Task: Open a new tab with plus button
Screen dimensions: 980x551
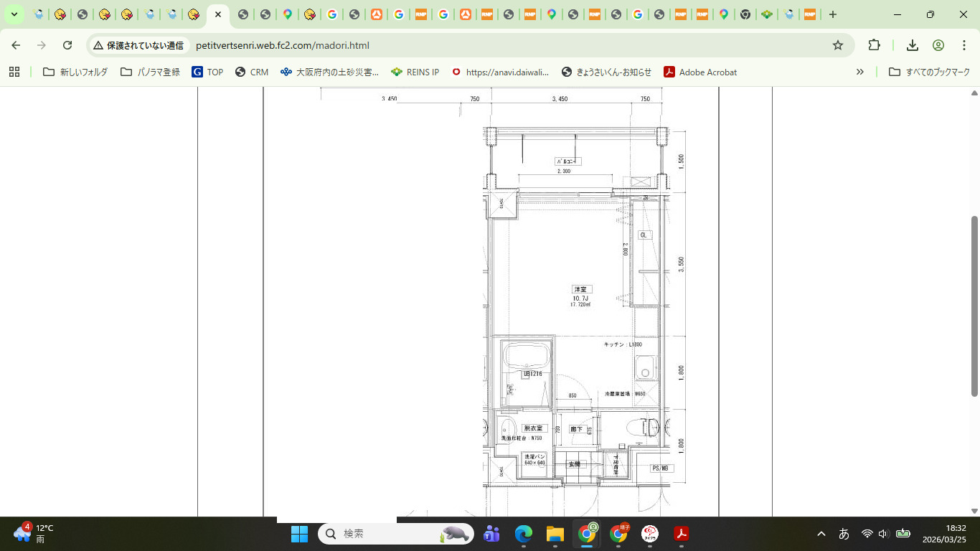Action: 832,14
